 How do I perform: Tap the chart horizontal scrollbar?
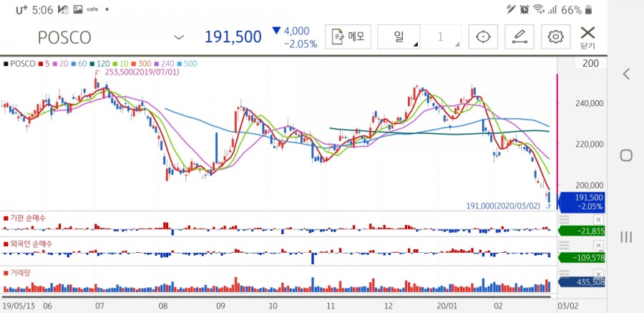coord(276,297)
